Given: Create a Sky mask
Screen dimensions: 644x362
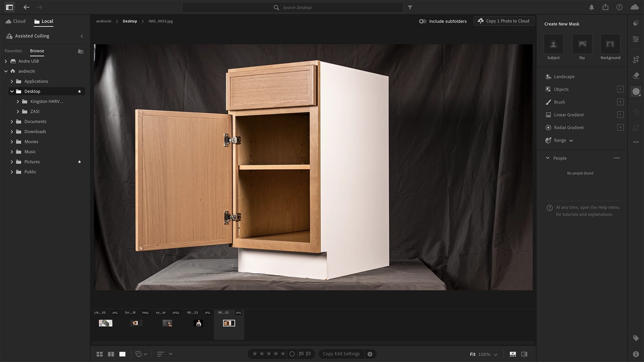Looking at the screenshot, I should pos(582,44).
